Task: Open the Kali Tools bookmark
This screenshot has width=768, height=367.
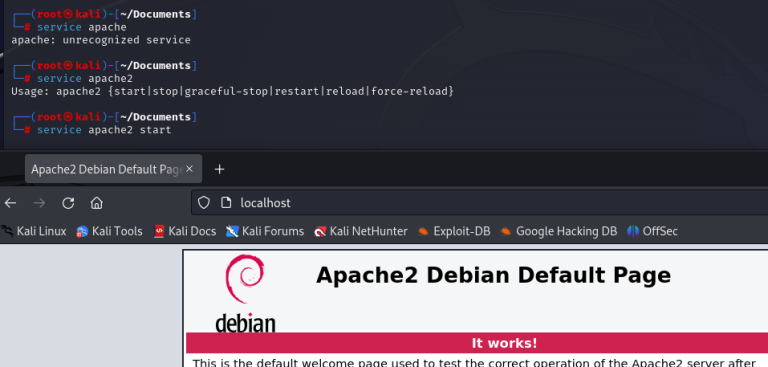Action: click(109, 231)
